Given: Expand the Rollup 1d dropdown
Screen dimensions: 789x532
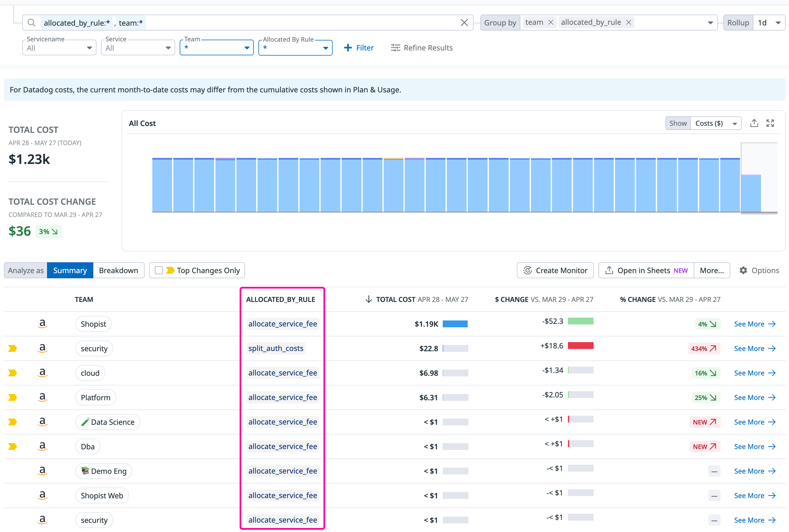Looking at the screenshot, I should tap(769, 23).
